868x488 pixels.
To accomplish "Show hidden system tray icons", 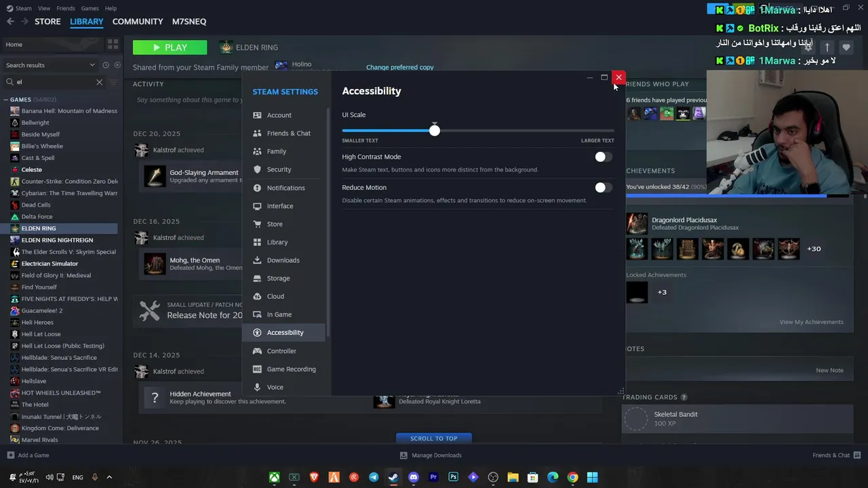I will [109, 477].
